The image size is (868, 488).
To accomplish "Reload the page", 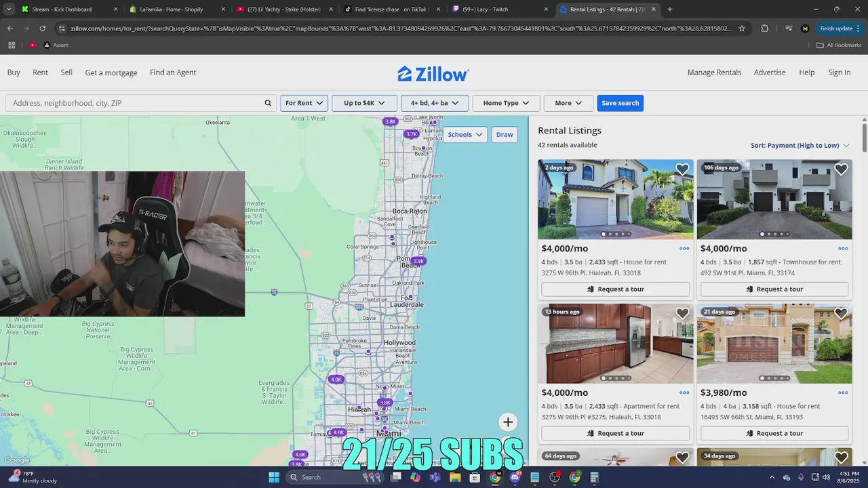I will tap(43, 28).
